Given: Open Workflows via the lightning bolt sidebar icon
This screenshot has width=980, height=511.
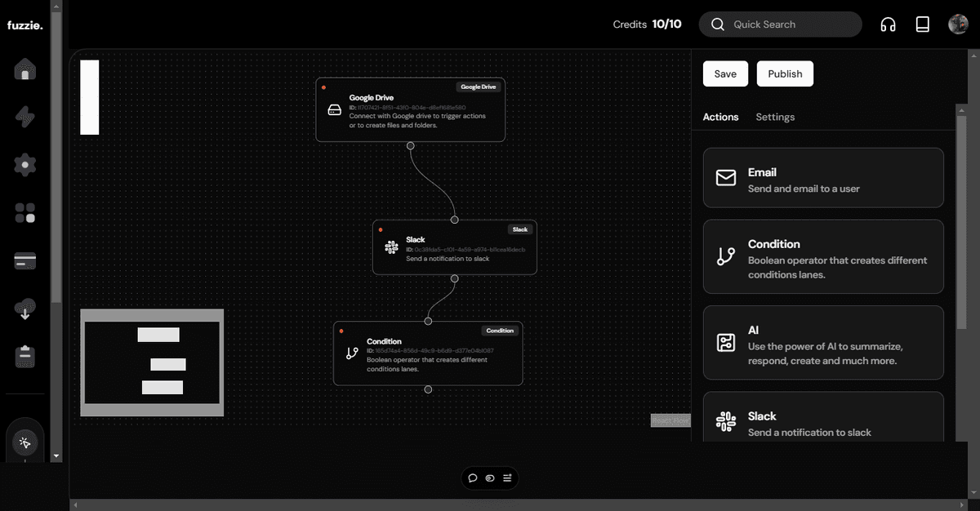Looking at the screenshot, I should click(24, 117).
